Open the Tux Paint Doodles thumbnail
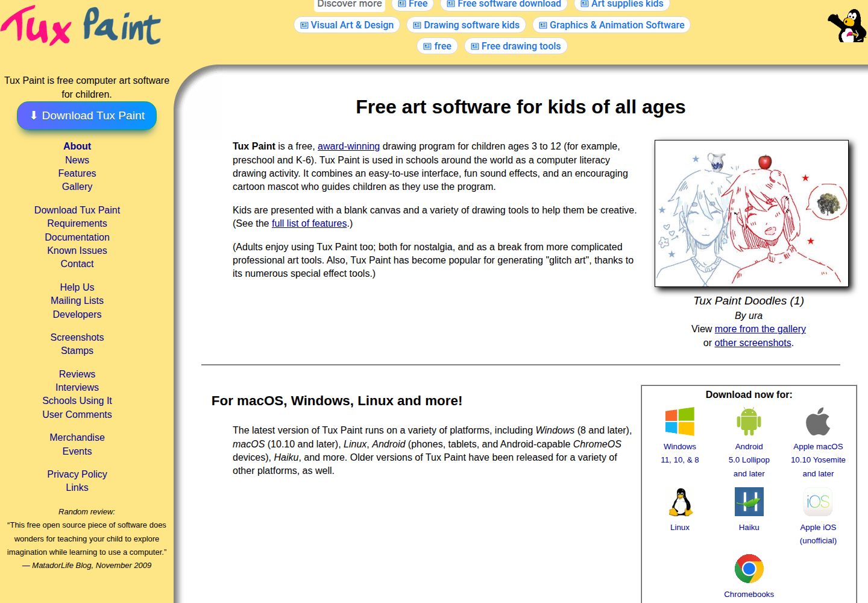 [752, 213]
